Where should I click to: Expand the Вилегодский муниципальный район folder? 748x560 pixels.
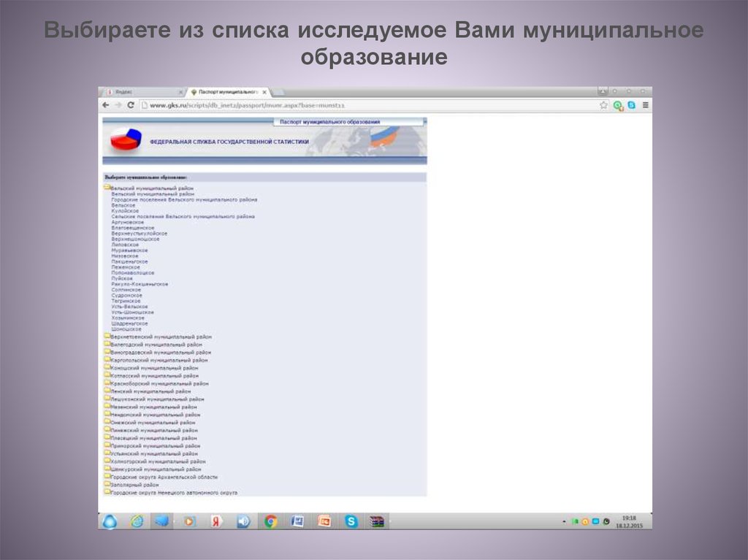click(x=107, y=344)
